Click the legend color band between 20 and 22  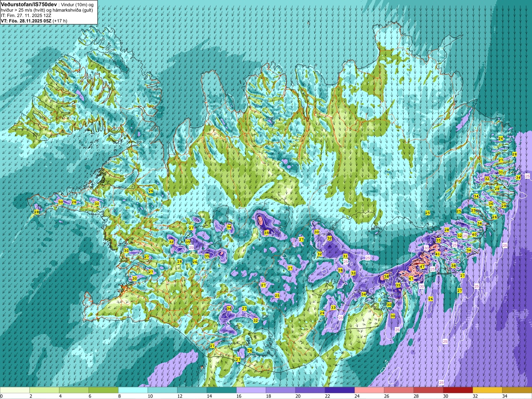point(310,390)
